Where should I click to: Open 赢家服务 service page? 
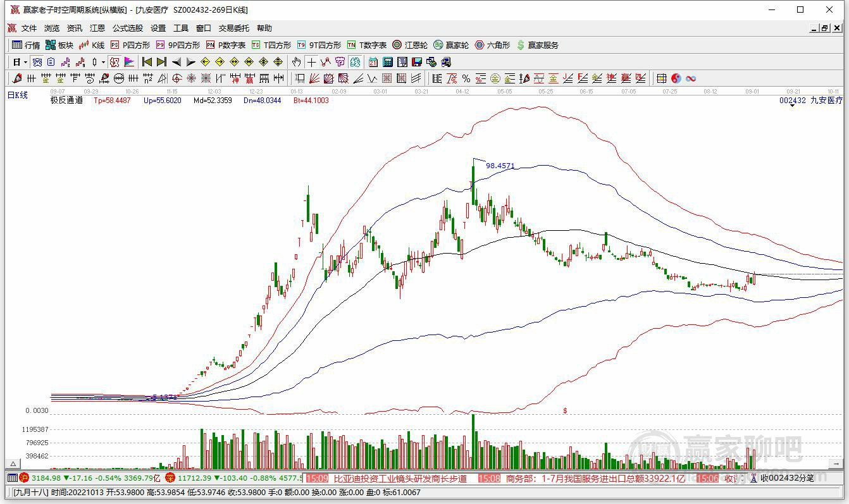pyautogui.click(x=538, y=45)
